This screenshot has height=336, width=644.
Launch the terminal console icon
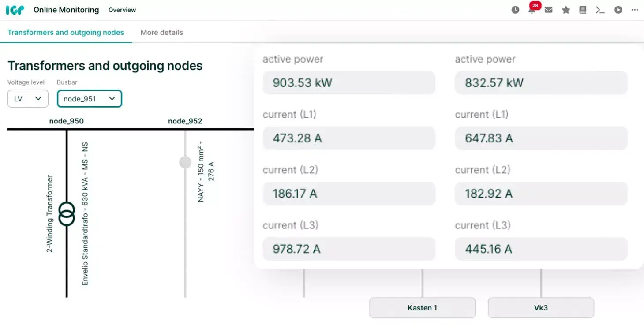[600, 10]
